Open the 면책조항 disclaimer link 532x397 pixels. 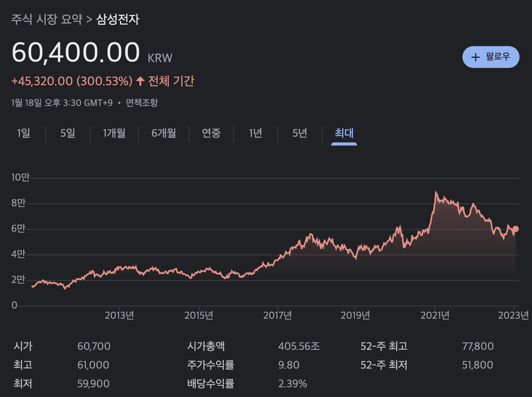point(142,103)
